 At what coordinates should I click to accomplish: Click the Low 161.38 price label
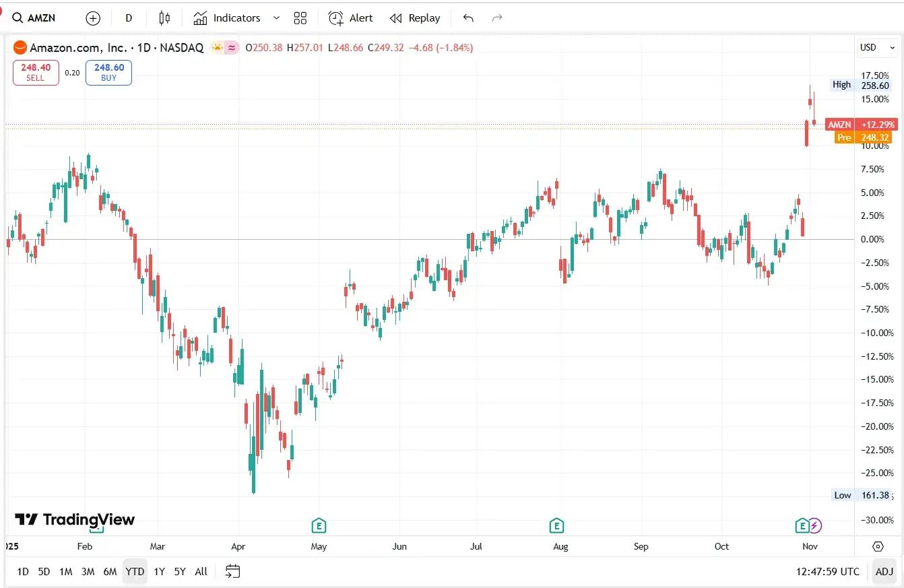862,495
